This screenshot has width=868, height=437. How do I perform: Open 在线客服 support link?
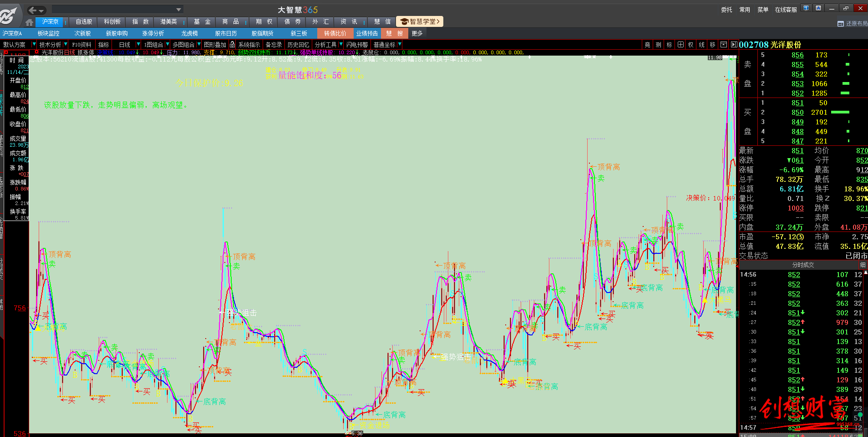(x=786, y=10)
